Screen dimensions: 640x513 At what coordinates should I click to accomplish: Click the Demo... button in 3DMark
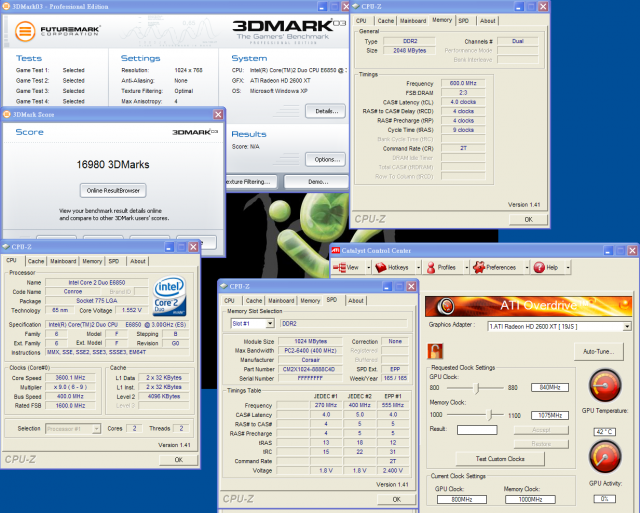tap(317, 182)
